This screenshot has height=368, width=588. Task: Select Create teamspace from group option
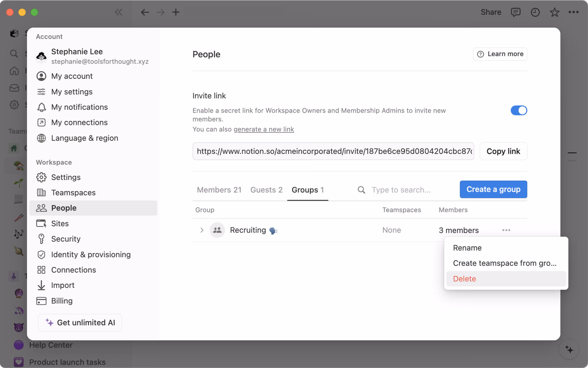pos(505,263)
